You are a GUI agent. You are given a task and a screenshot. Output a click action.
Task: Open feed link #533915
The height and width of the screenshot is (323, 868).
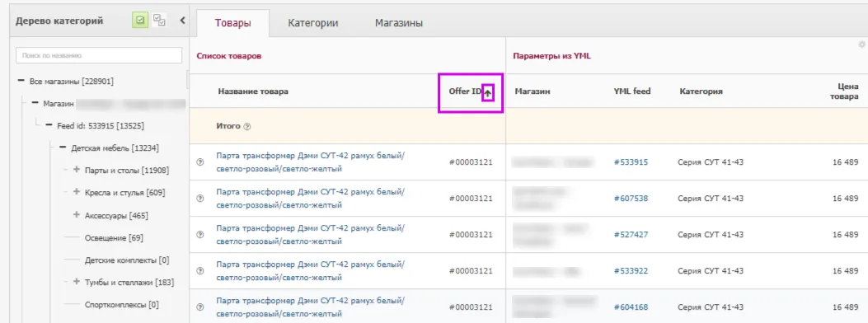[631, 162]
